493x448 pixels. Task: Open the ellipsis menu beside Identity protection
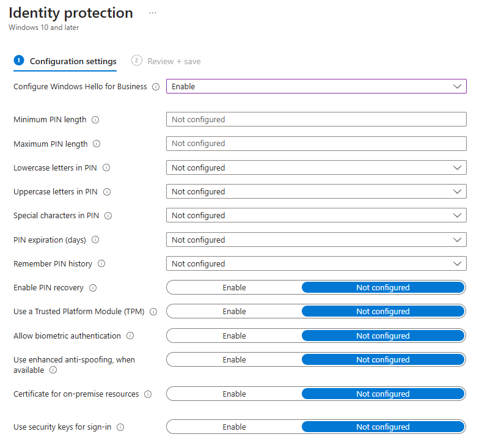click(x=153, y=13)
